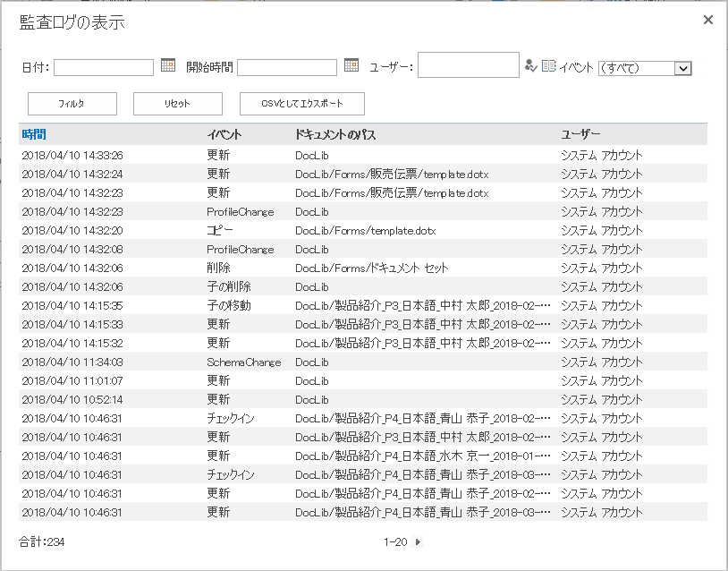
Task: Click the DocLib/Forms/ドキュメント セット path
Action: [372, 268]
